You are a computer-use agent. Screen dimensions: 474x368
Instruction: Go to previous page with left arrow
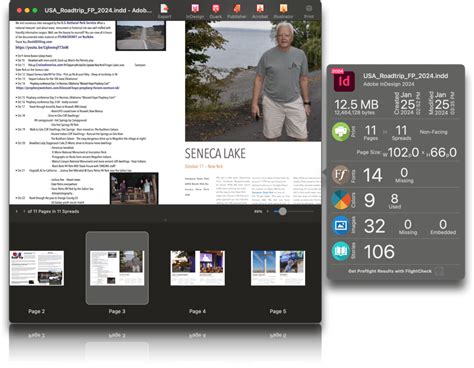16,211
